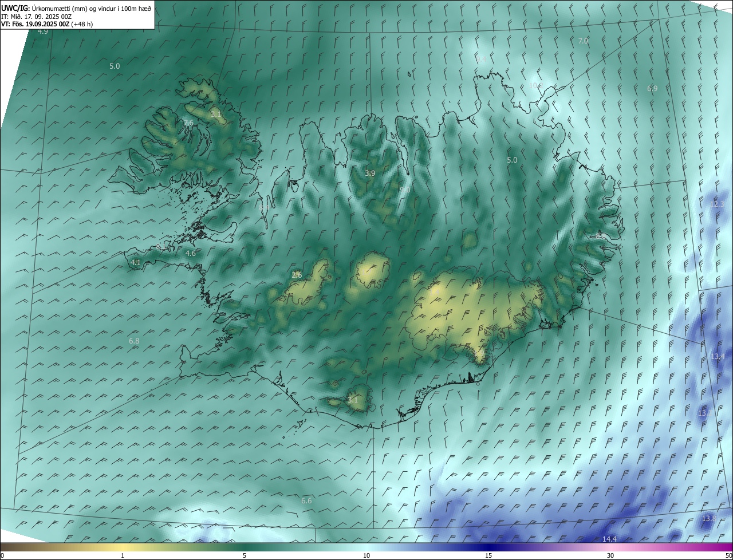The height and width of the screenshot is (560, 733).
Task: Click the 3.1 value on the south coast glacier
Action: [x=353, y=400]
